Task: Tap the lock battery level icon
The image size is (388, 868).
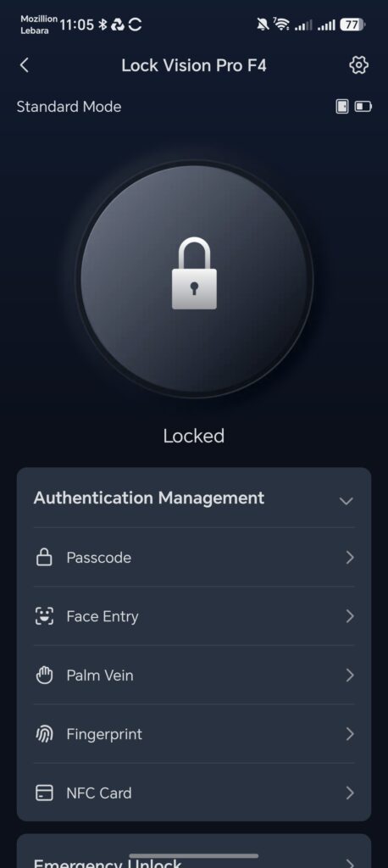Action: [363, 106]
